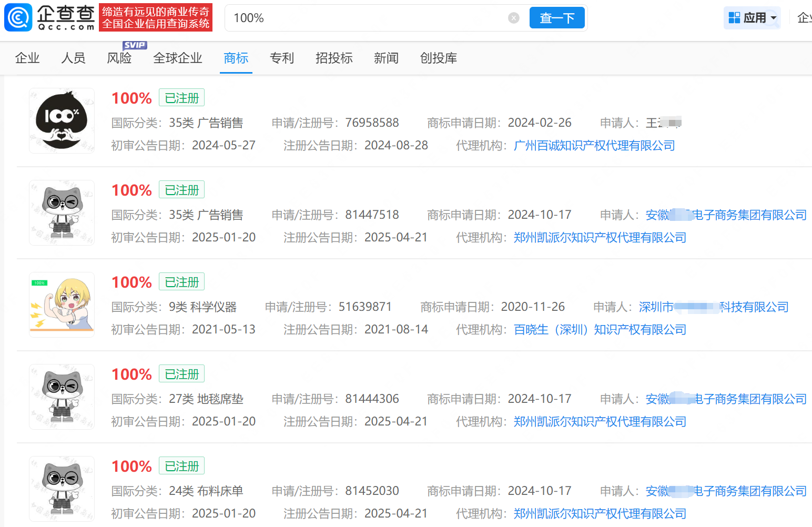Viewport: 812px width, 527px height.
Task: Click the first 100% trademark logo thumbnail
Action: coord(62,120)
